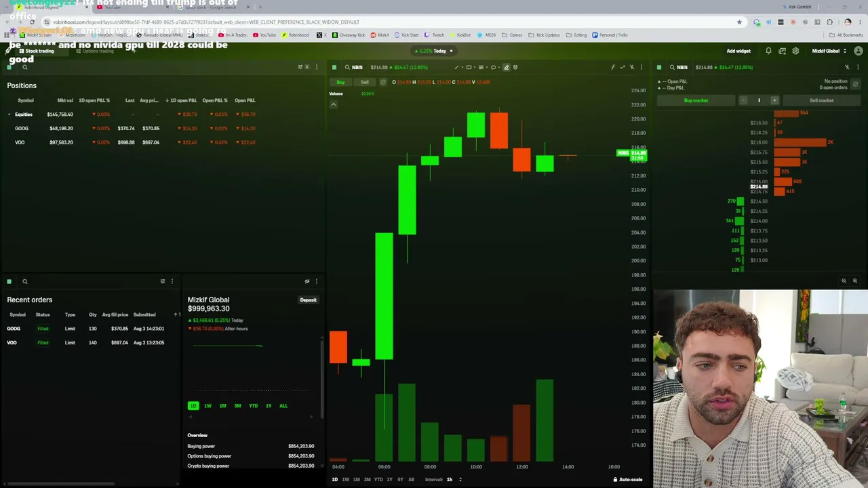Click Add widget button
The image size is (868, 488).
click(x=738, y=51)
